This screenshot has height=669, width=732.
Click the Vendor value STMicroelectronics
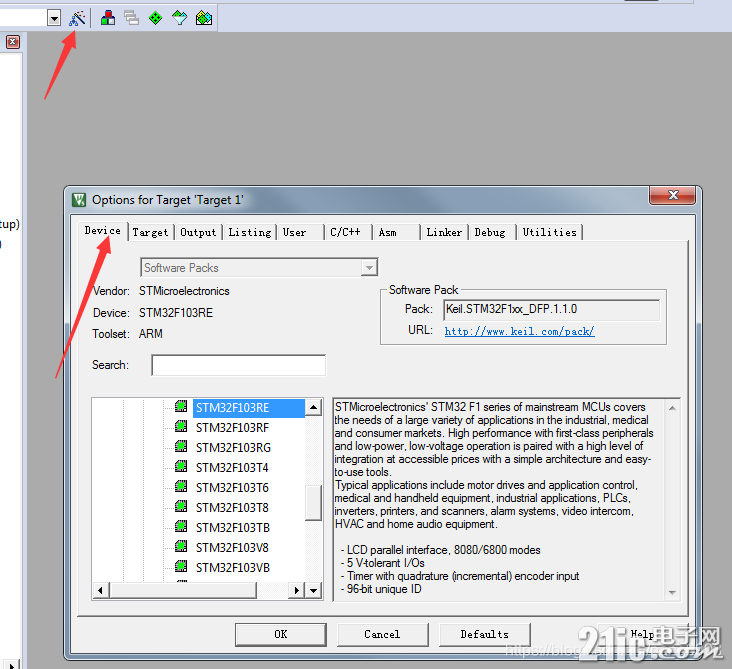click(184, 291)
